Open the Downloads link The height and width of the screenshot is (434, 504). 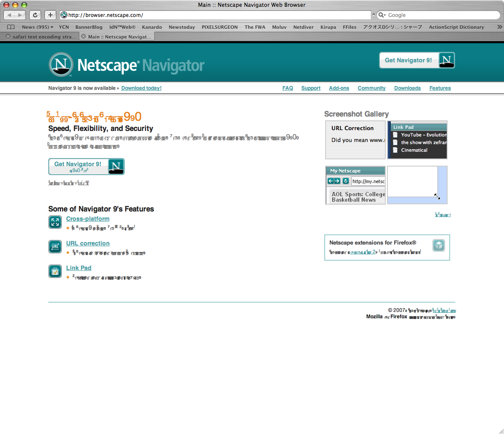[407, 88]
